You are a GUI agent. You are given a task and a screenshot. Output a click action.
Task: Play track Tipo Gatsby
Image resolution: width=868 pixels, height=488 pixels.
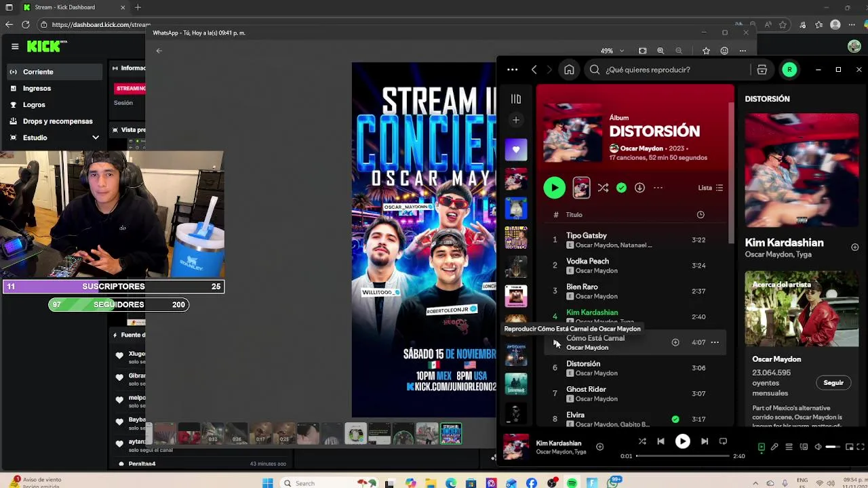[555, 240]
